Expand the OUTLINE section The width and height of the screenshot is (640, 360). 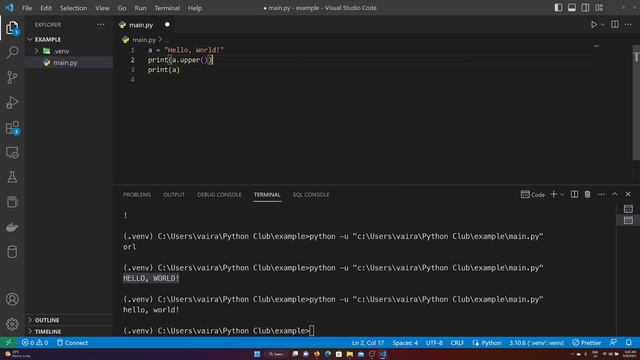(x=47, y=320)
